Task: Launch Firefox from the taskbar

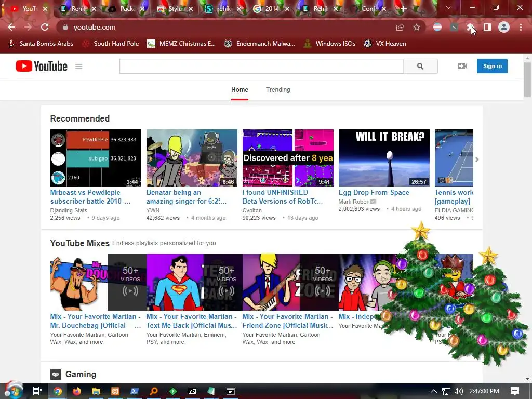Action: pyautogui.click(x=77, y=391)
